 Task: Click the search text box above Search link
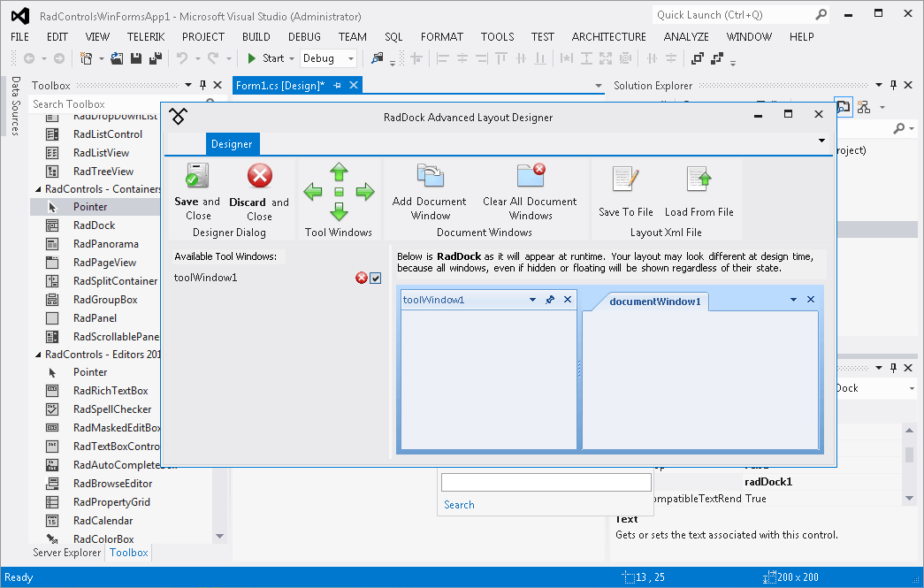(x=546, y=482)
